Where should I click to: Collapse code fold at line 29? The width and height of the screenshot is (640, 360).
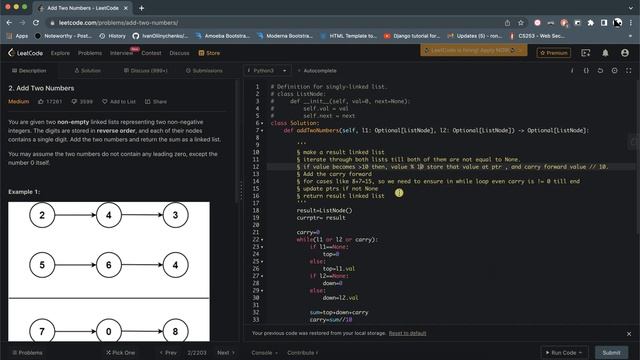pyautogui.click(x=262, y=291)
